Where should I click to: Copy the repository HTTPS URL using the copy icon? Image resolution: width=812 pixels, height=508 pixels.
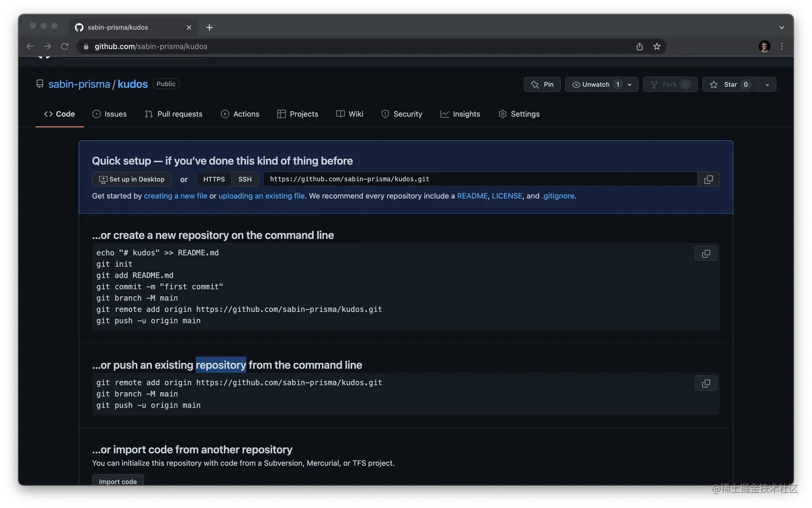[708, 179]
